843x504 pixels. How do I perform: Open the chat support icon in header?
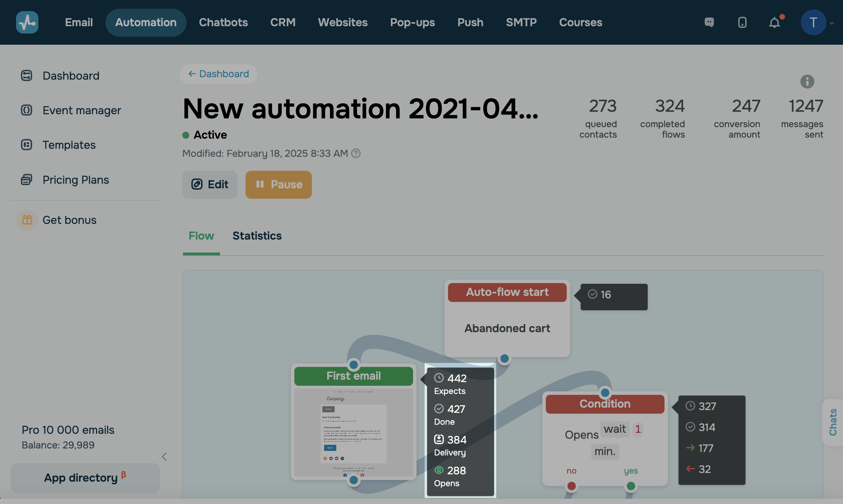709,22
